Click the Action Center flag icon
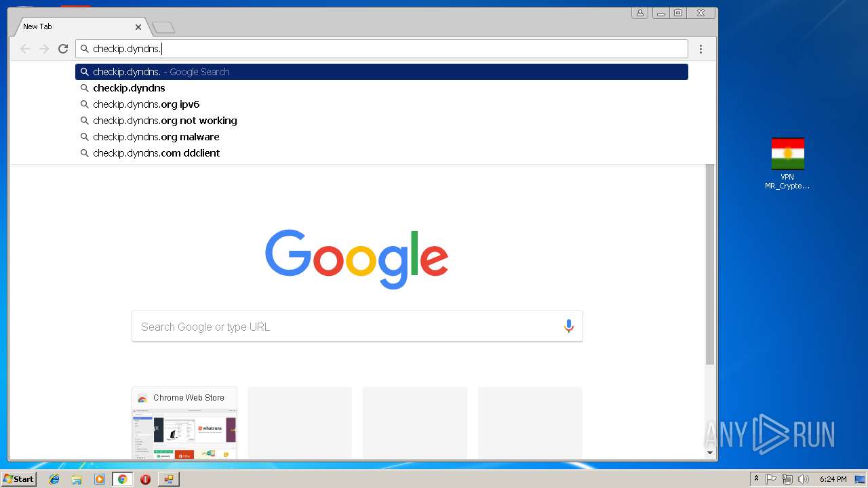Screen dimensions: 868x488 tap(771, 479)
